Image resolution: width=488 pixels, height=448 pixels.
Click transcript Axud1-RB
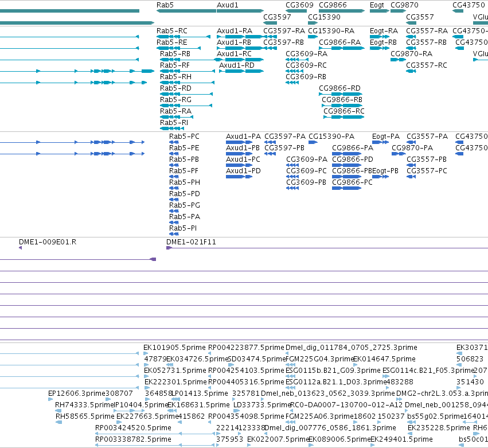pyautogui.click(x=234, y=42)
